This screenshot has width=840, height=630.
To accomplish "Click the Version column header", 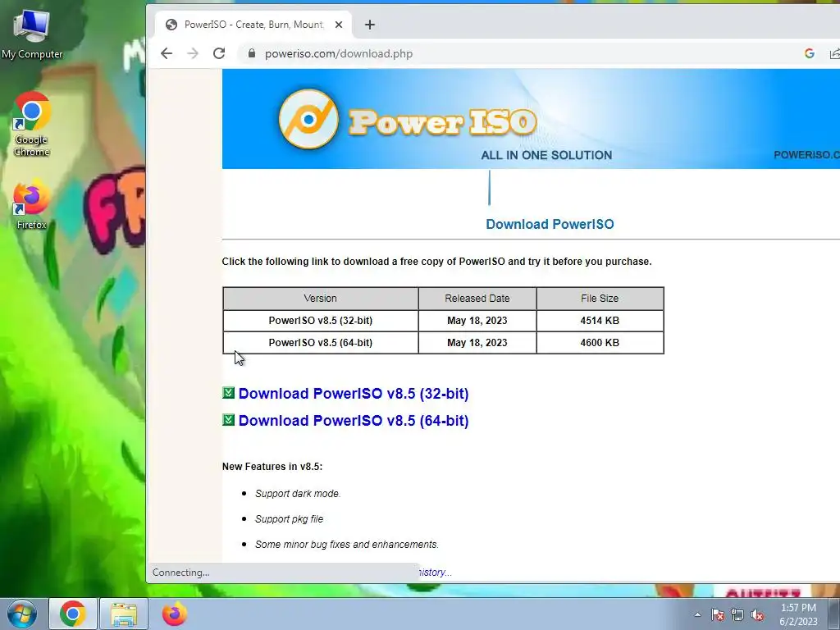I will 321,299.
